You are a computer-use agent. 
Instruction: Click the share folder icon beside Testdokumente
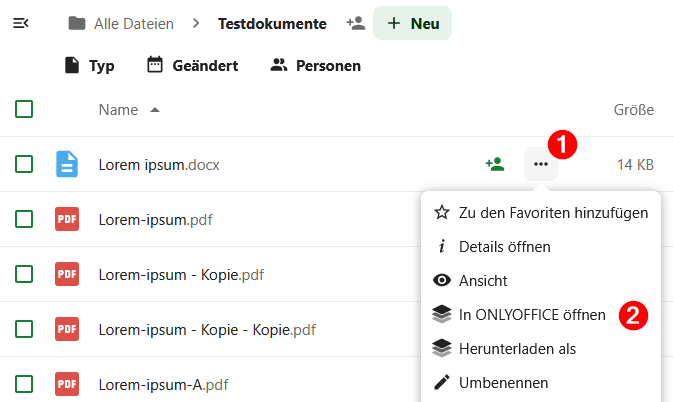pyautogui.click(x=355, y=23)
